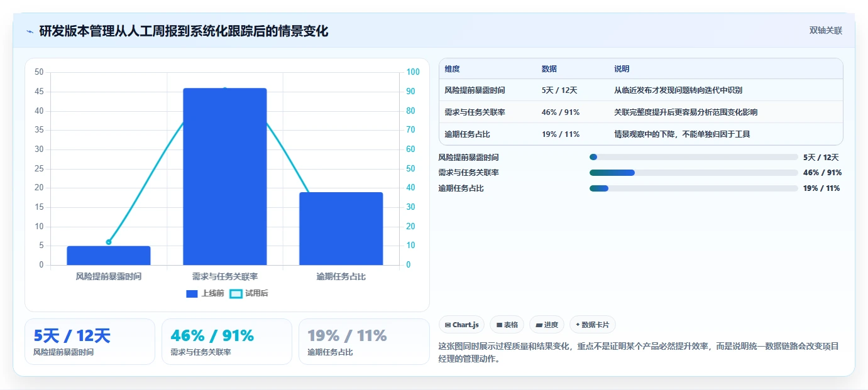Viewport: 868px width, 390px height.
Task: Click the 进度 tag chip
Action: point(547,325)
